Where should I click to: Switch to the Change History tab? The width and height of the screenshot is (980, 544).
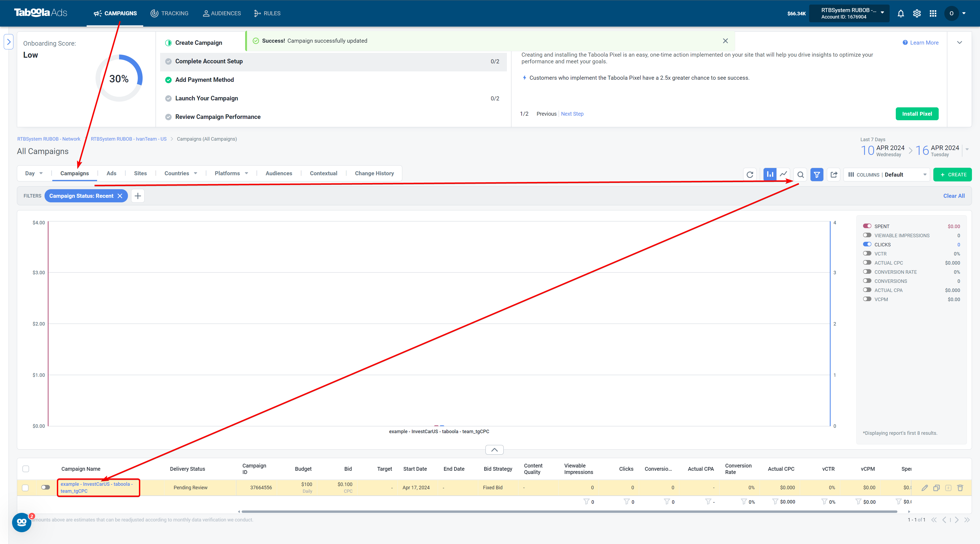click(x=374, y=173)
